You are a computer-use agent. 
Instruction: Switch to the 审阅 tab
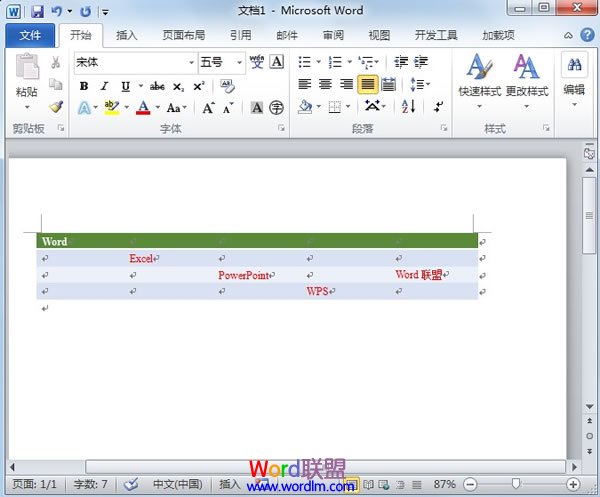[x=333, y=36]
